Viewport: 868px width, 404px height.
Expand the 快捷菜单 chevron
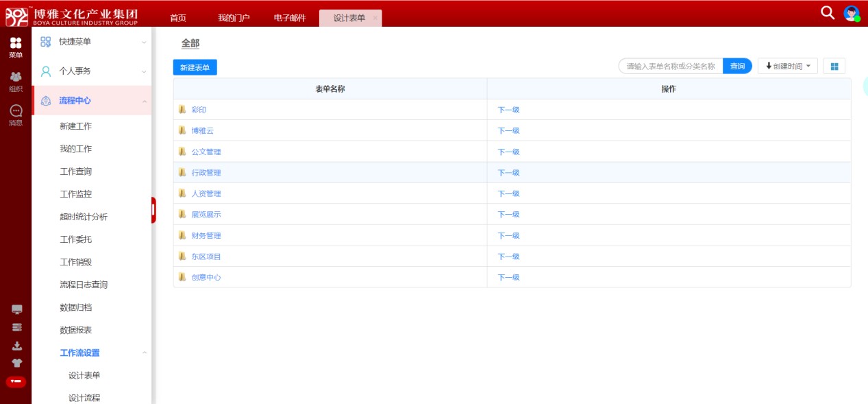[x=144, y=43]
